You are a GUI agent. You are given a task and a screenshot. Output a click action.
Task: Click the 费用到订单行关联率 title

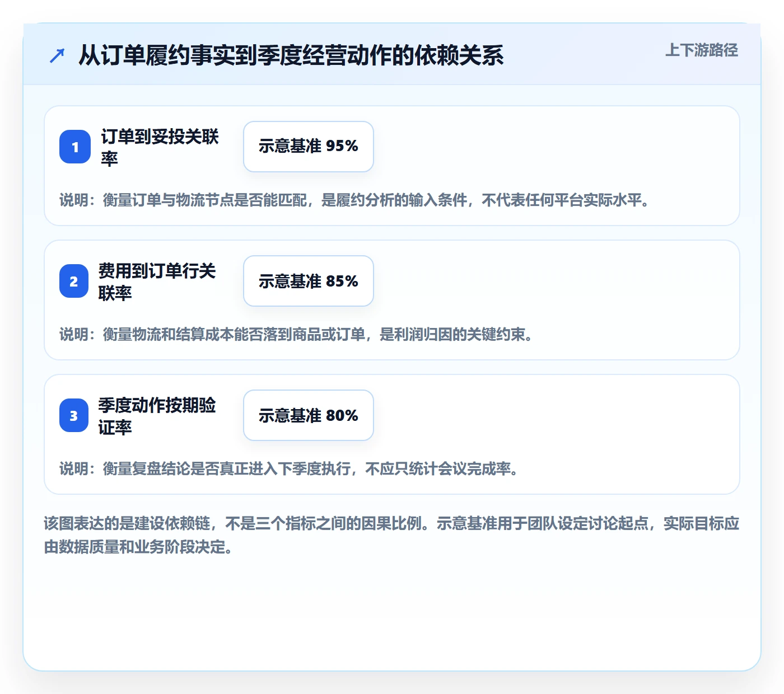157,282
